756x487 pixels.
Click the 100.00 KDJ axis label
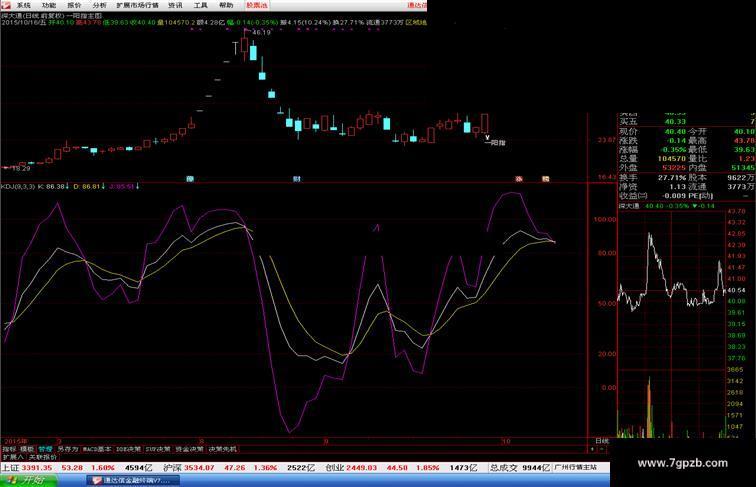[x=605, y=219]
